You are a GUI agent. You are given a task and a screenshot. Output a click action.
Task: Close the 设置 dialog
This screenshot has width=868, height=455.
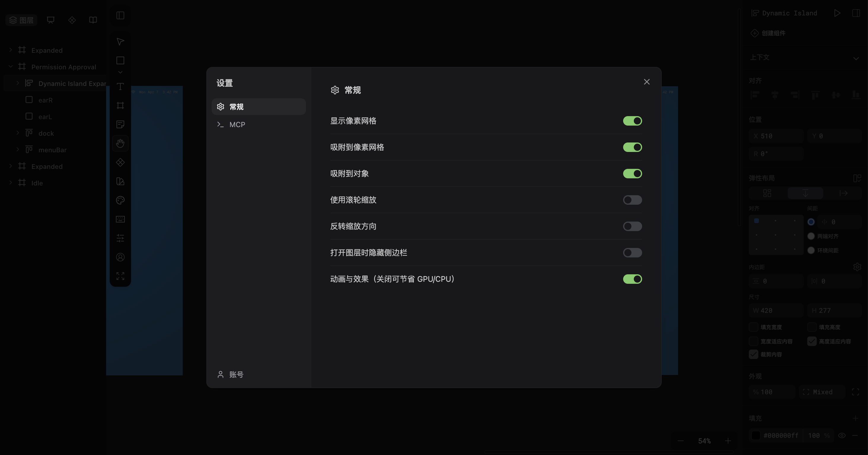click(647, 82)
